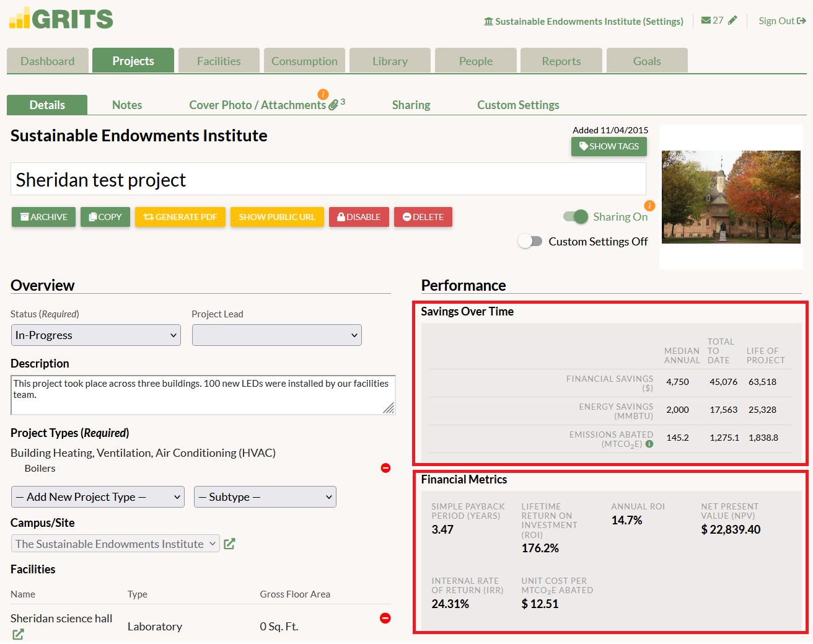
Task: Open the Notes sub-tab
Action: tap(127, 105)
